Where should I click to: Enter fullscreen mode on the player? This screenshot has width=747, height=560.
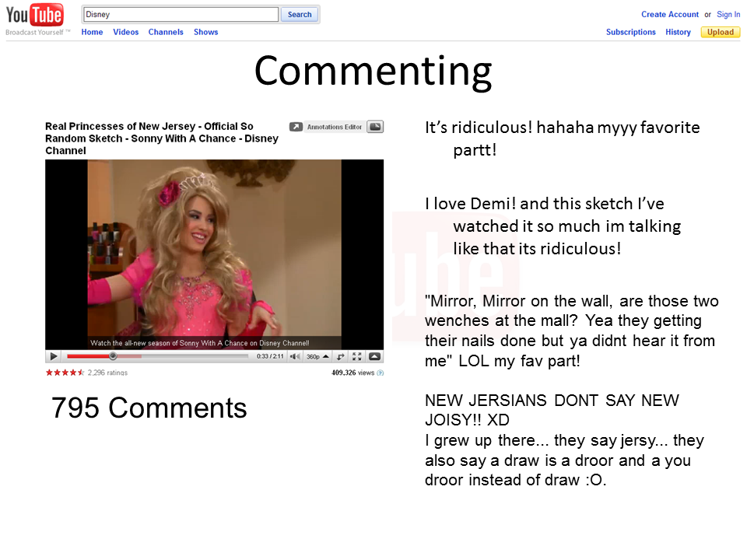(356, 356)
